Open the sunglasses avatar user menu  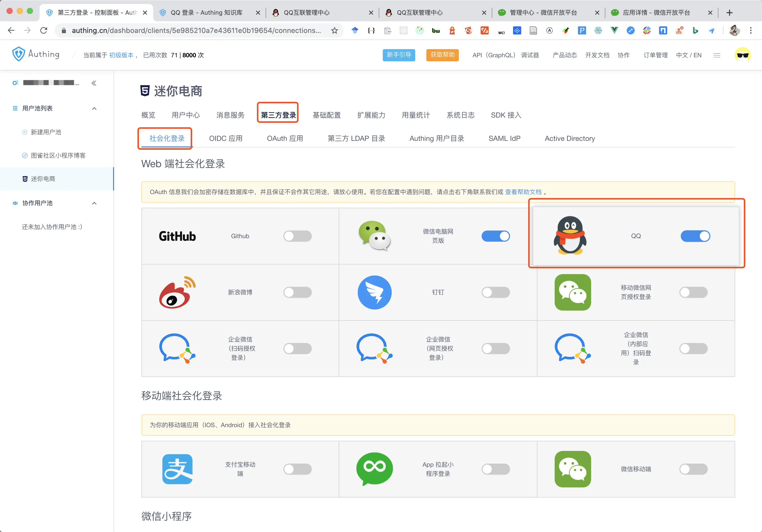point(742,55)
